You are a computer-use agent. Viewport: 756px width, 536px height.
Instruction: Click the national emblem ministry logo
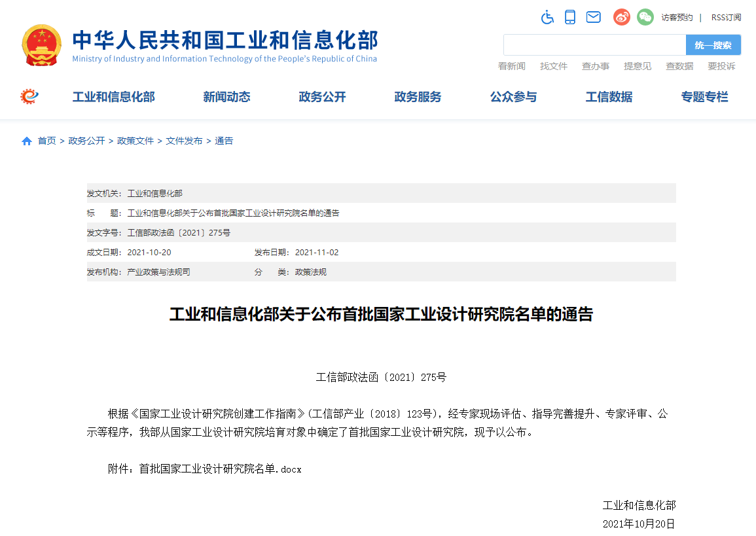click(x=42, y=46)
